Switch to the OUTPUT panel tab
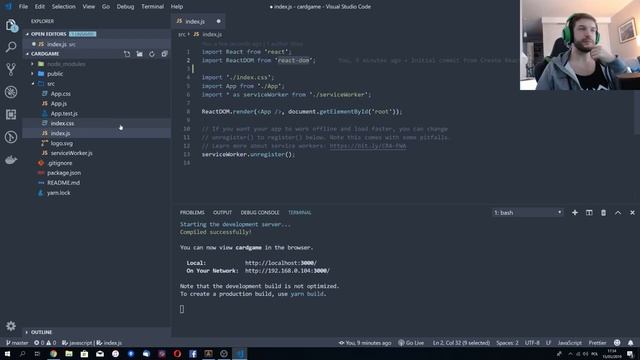Image resolution: width=640 pixels, height=360 pixels. [222, 213]
